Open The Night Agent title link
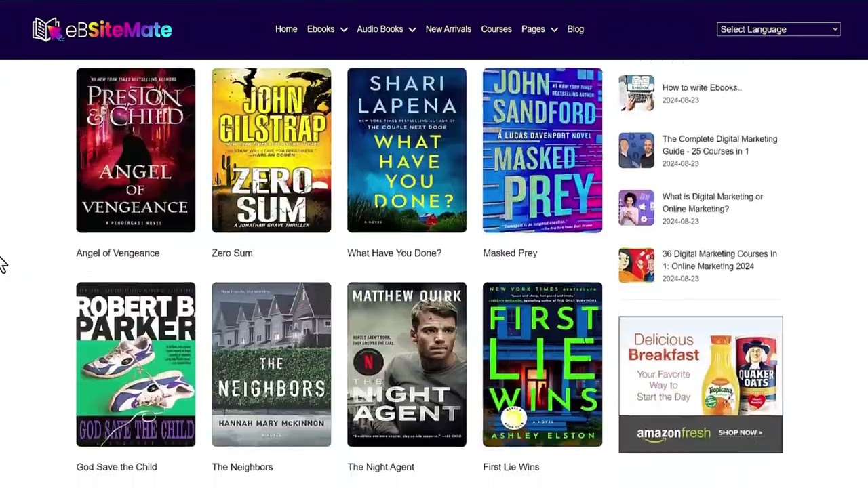Image resolution: width=868 pixels, height=488 pixels. coord(380,467)
